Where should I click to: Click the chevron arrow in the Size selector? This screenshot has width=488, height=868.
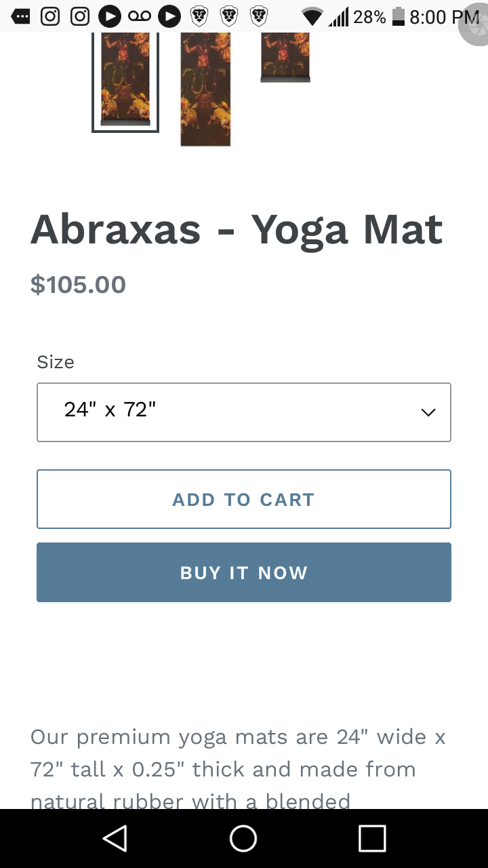(428, 412)
